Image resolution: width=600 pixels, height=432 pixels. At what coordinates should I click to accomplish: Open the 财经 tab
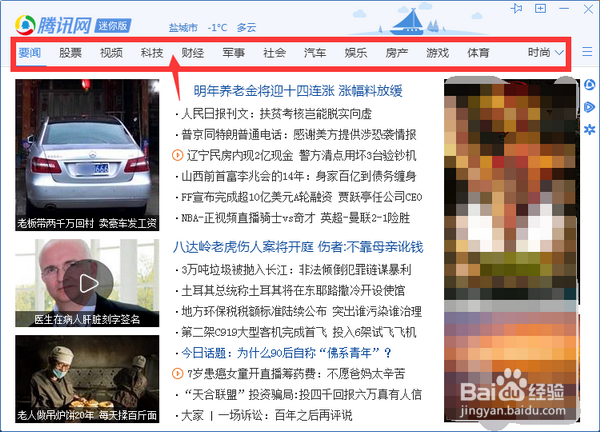click(192, 52)
